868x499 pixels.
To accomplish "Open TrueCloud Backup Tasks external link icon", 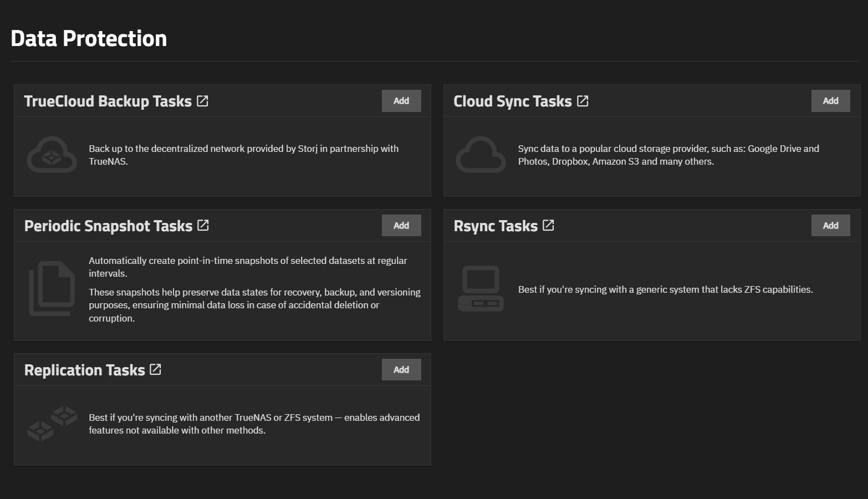I will tap(202, 101).
